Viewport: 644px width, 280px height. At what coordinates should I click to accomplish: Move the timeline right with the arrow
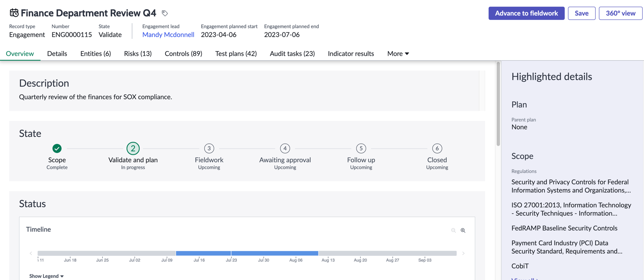point(463,253)
